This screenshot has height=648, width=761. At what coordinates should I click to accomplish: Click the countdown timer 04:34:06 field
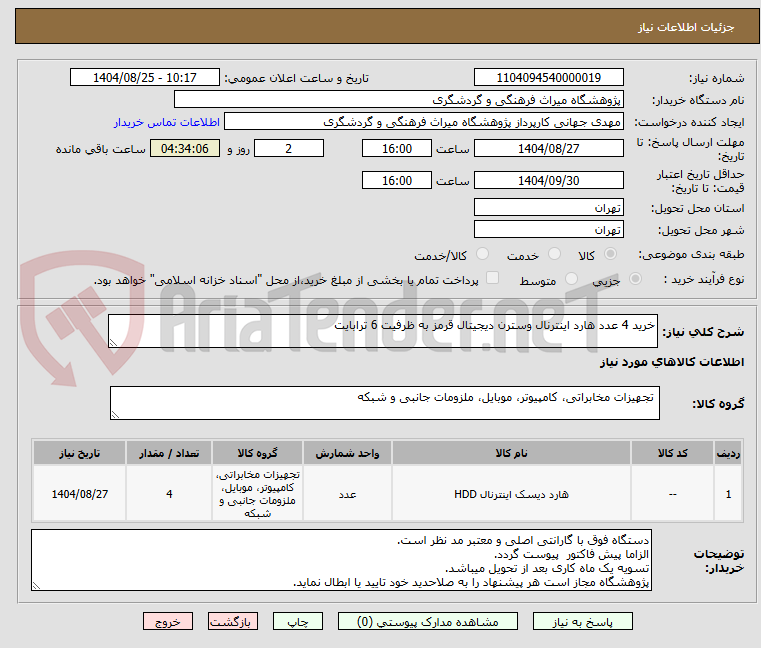click(x=185, y=149)
